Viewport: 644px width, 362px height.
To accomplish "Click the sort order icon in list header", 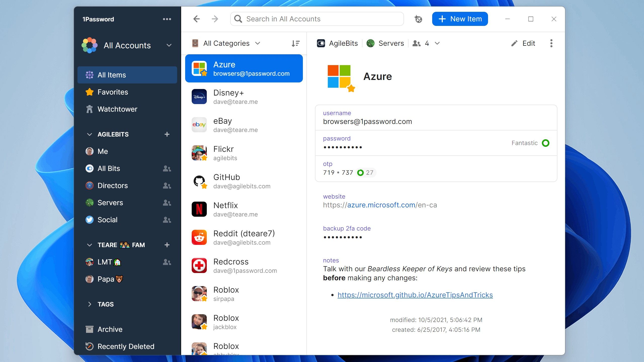I will [296, 43].
